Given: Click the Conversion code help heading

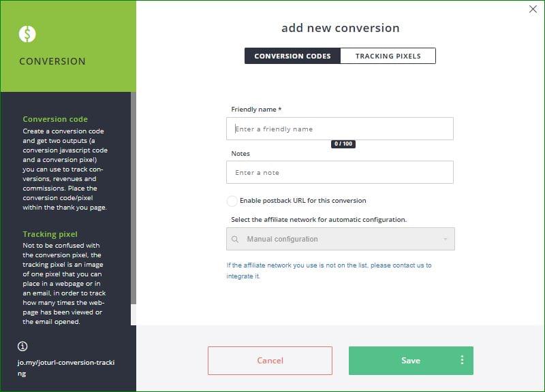Looking at the screenshot, I should [55, 119].
